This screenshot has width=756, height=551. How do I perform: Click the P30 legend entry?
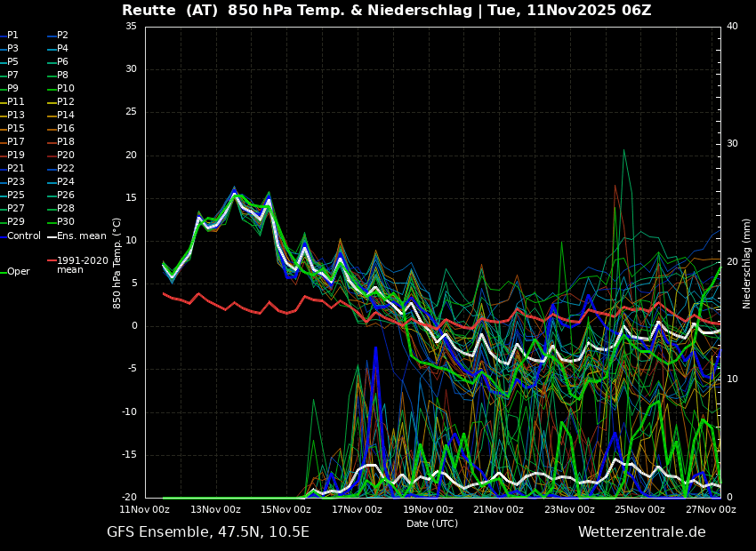coord(66,222)
